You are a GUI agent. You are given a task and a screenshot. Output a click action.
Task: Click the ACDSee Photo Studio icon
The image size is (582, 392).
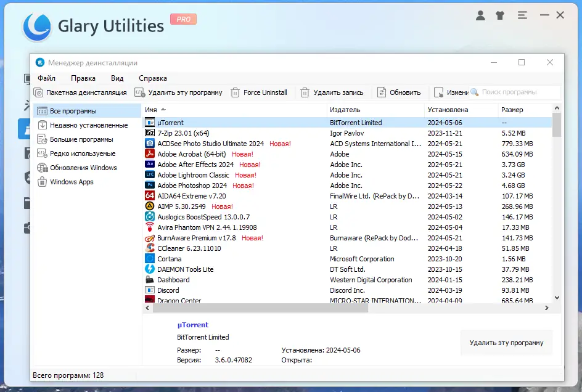150,143
